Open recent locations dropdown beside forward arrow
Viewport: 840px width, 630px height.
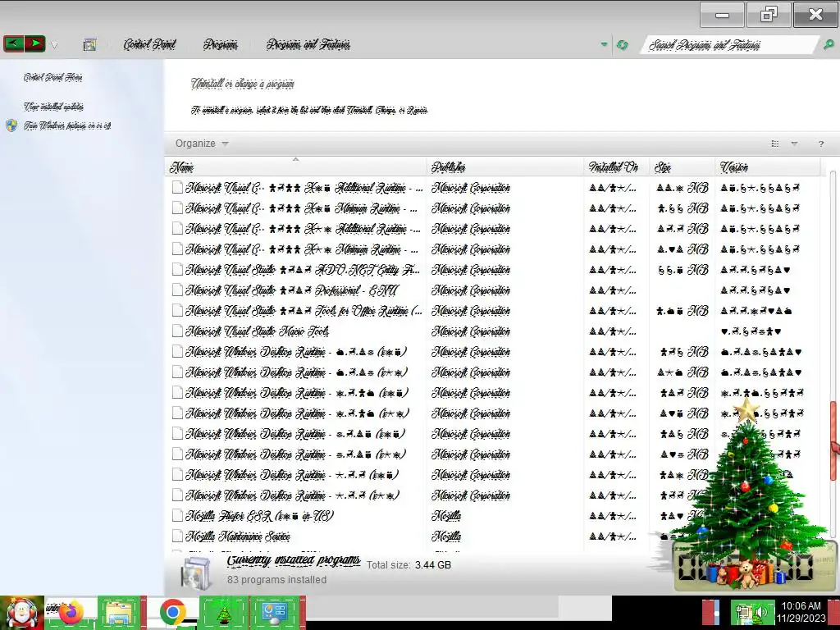coord(54,45)
